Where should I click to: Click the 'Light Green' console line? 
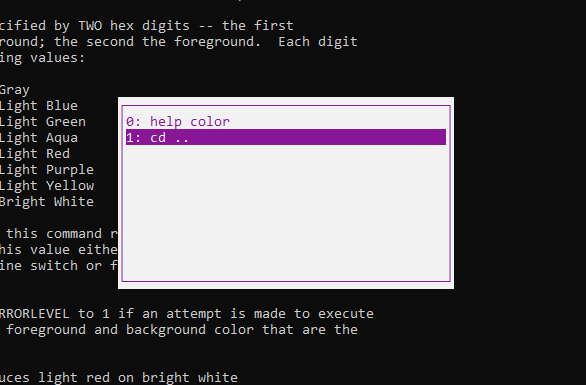coord(43,122)
